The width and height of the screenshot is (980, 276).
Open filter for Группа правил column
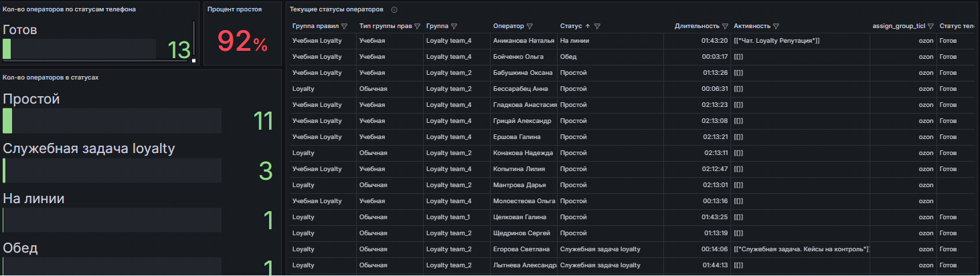pos(345,27)
